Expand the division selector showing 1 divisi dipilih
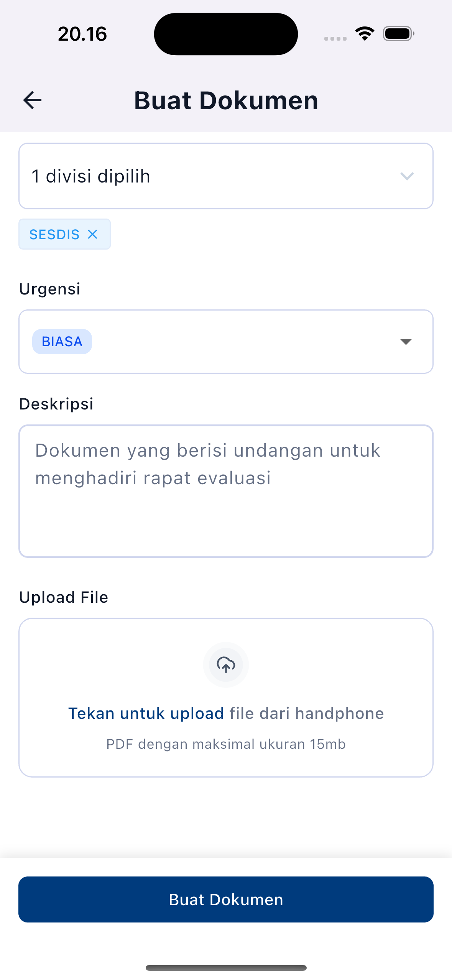452x980 pixels. coord(226,176)
